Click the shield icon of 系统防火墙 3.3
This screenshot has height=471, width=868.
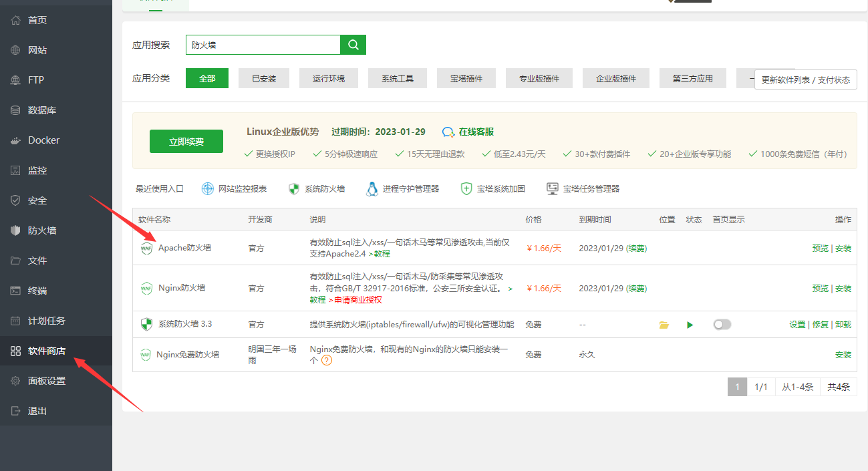(146, 325)
